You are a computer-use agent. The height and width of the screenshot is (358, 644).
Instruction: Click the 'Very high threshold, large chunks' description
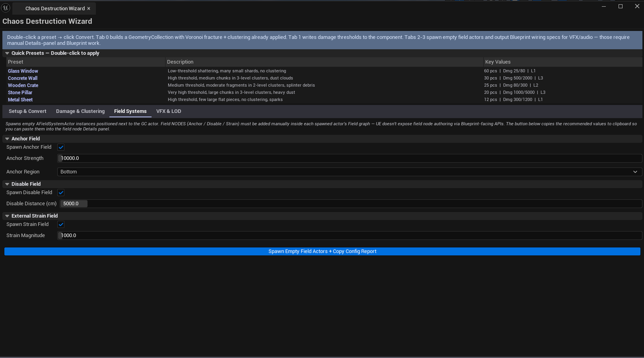point(231,93)
